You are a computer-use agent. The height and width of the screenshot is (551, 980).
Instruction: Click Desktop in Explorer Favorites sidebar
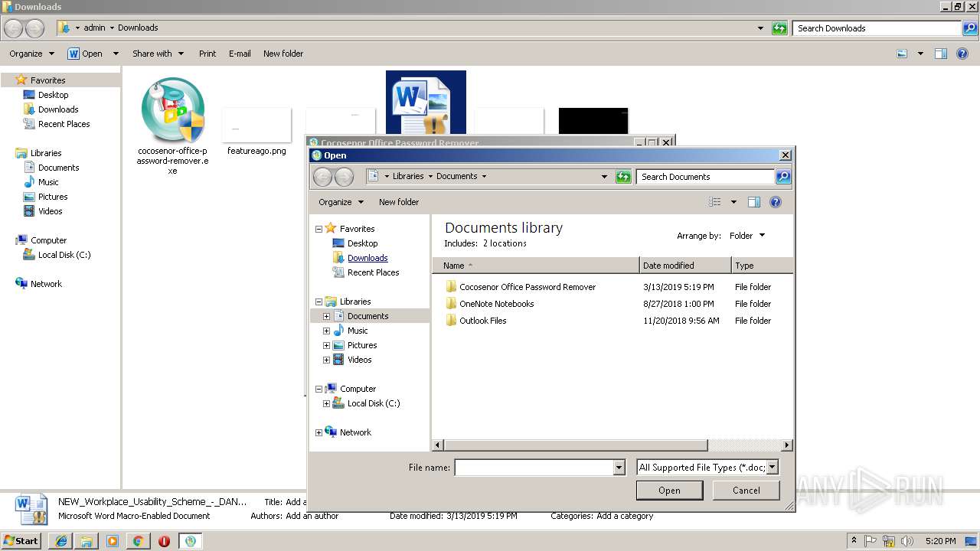(53, 95)
